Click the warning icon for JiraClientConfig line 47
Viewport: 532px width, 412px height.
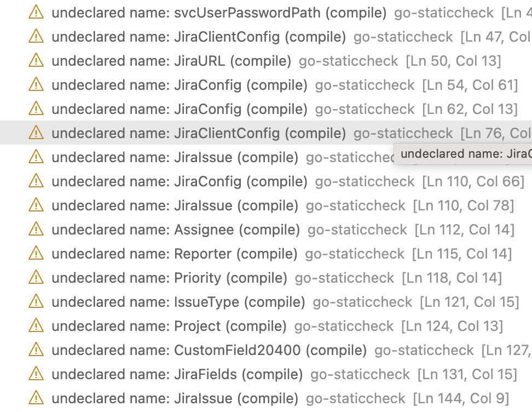[x=36, y=36]
